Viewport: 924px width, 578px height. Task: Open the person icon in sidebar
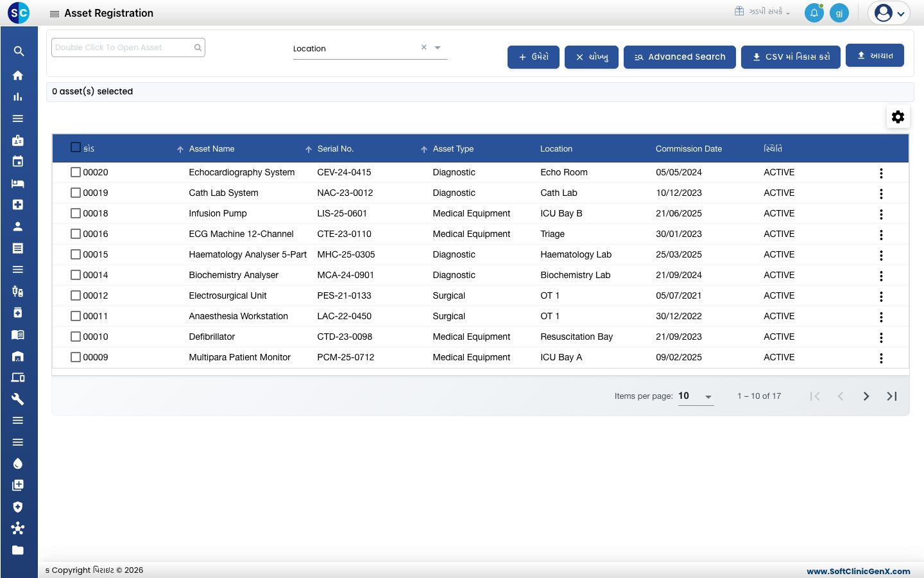coord(18,226)
